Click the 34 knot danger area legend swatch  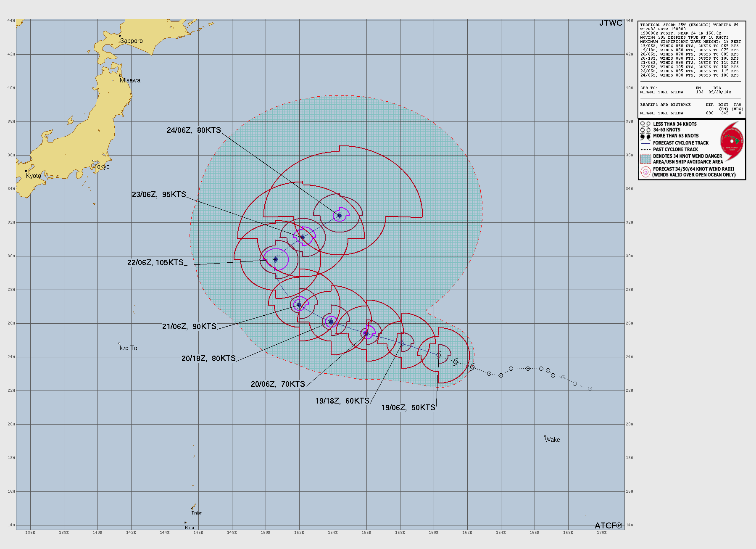pos(645,159)
